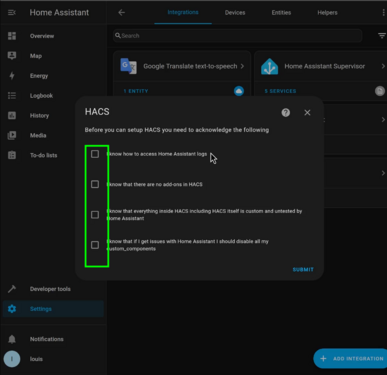
Task: Submit the HACS acknowledgement form
Action: [x=303, y=269]
